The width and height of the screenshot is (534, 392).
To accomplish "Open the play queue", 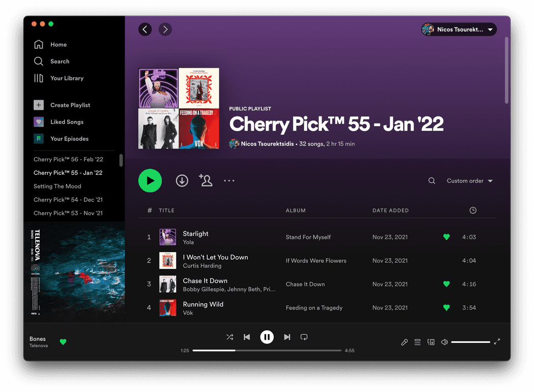I will (x=418, y=342).
